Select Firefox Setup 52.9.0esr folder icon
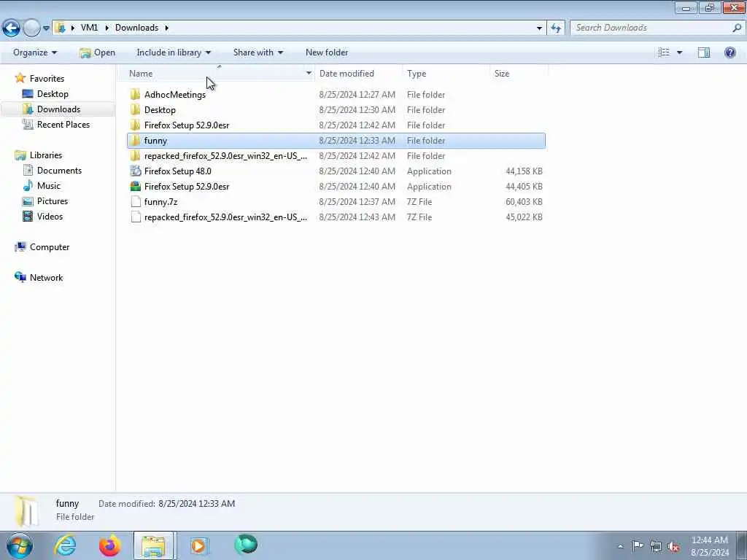 (135, 125)
